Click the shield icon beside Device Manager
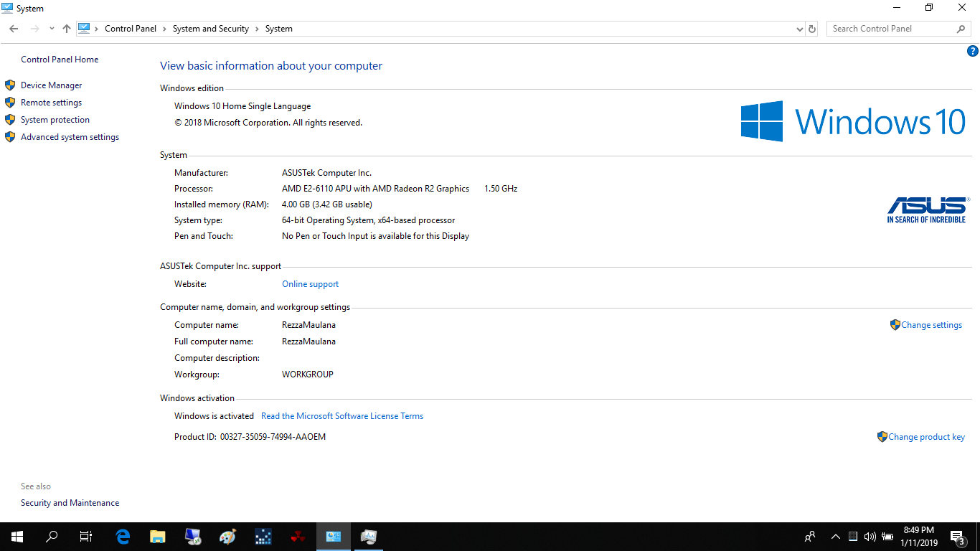The height and width of the screenshot is (551, 980). click(10, 85)
